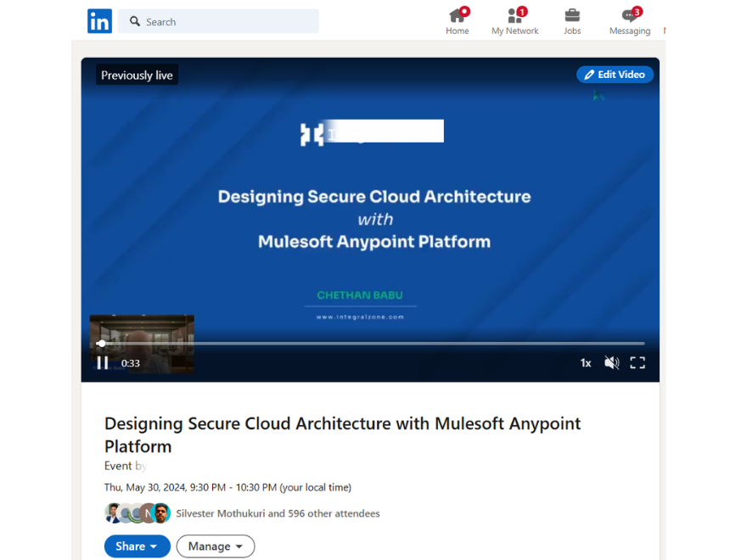Viewport: 730px width, 560px height.
Task: Click the 'Event by' label
Action: (126, 466)
